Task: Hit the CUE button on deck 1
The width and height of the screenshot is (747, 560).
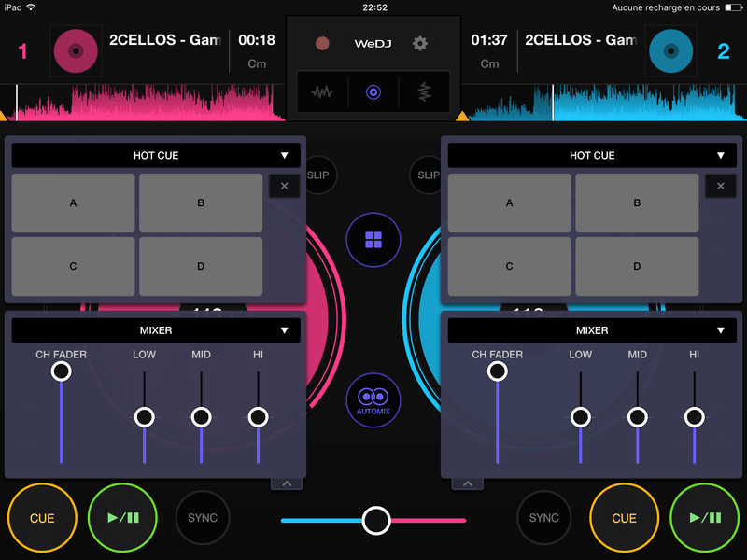Action: click(x=42, y=518)
